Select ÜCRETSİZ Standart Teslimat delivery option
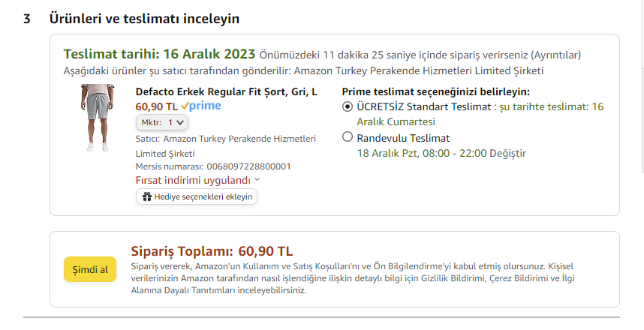Screen dimensions: 644x330 347,106
